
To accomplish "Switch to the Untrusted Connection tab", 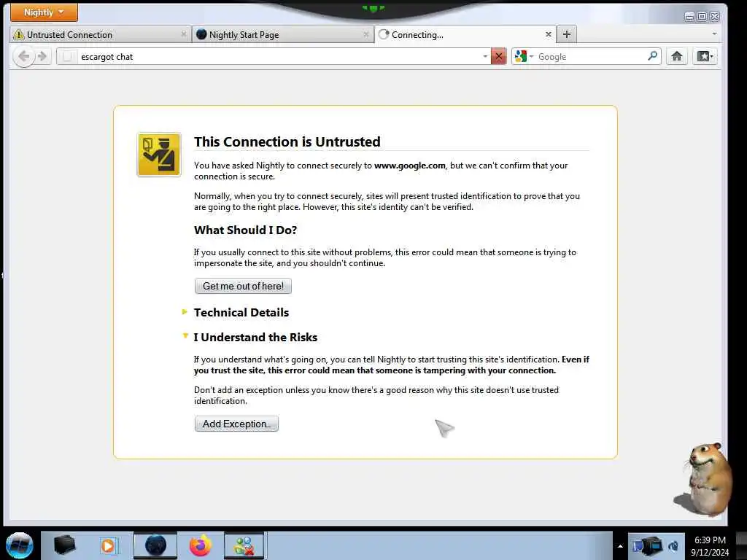I will [x=100, y=35].
